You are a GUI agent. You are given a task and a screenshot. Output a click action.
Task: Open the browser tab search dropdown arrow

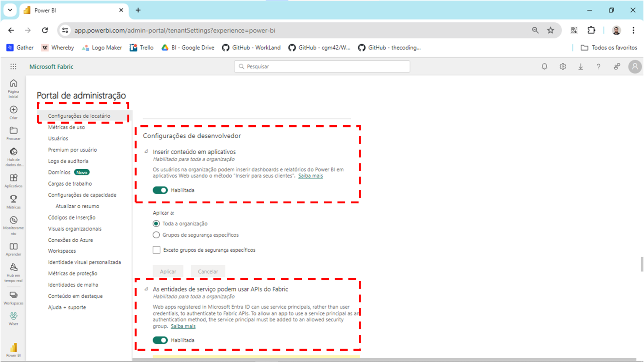click(10, 10)
